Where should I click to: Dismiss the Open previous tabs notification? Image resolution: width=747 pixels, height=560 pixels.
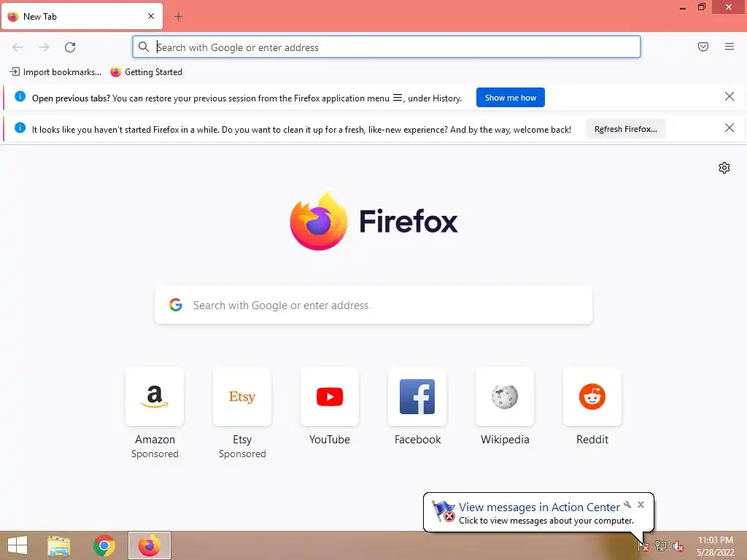[x=729, y=97]
